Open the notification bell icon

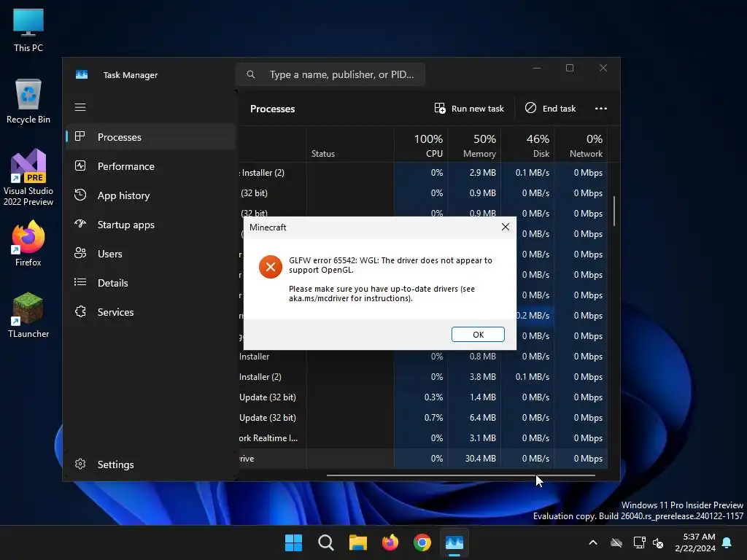click(727, 542)
